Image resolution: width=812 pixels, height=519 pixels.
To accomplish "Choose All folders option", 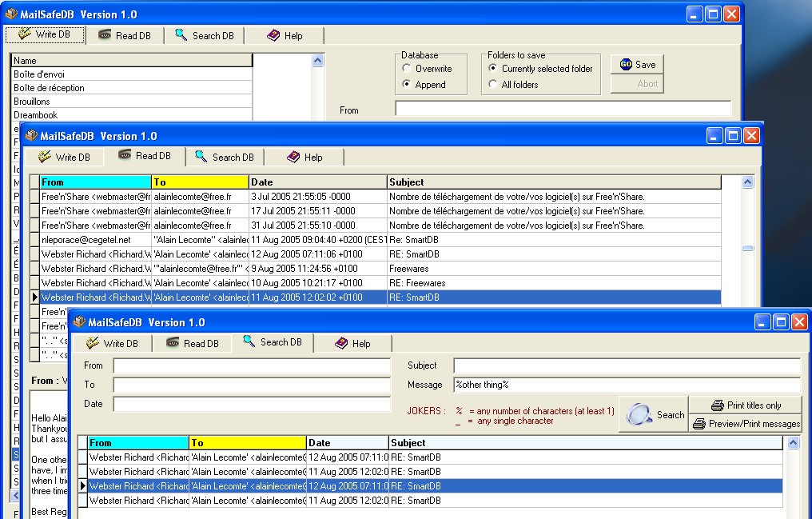I will [513, 85].
